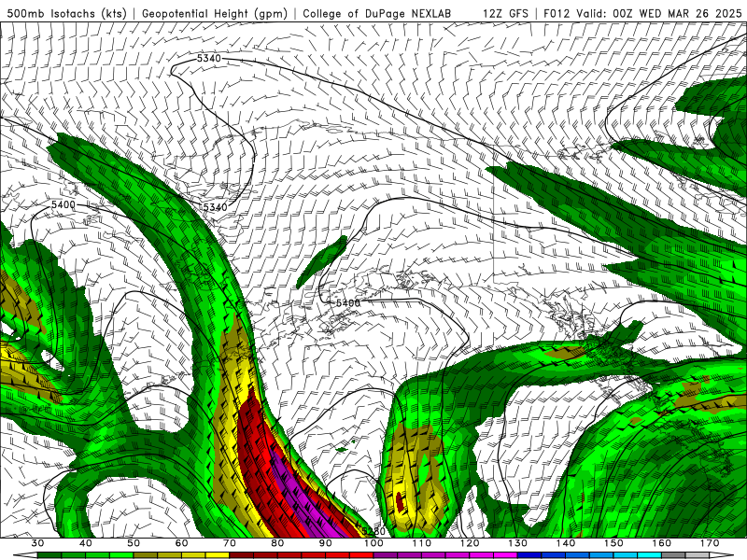Click the 'F012' forecast hour text
The height and width of the screenshot is (560, 747).
click(557, 13)
